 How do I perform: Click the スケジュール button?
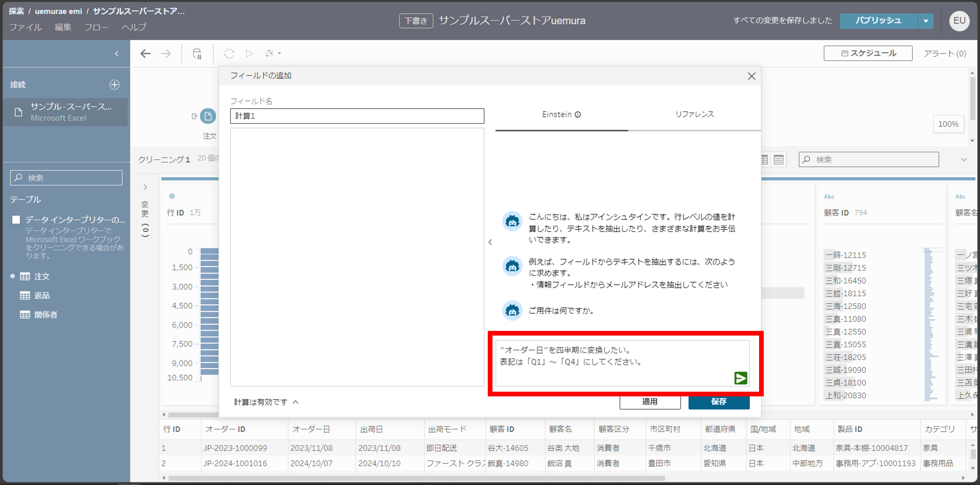tap(868, 53)
